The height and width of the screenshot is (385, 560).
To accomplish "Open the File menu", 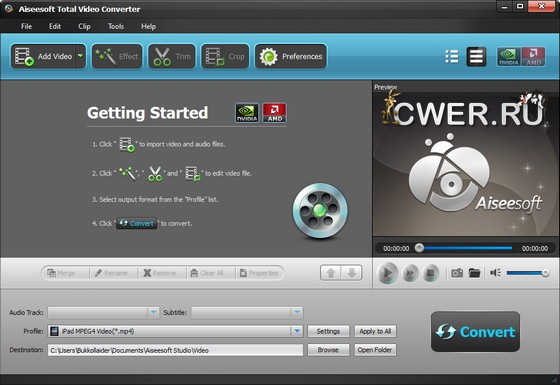I will tap(26, 26).
